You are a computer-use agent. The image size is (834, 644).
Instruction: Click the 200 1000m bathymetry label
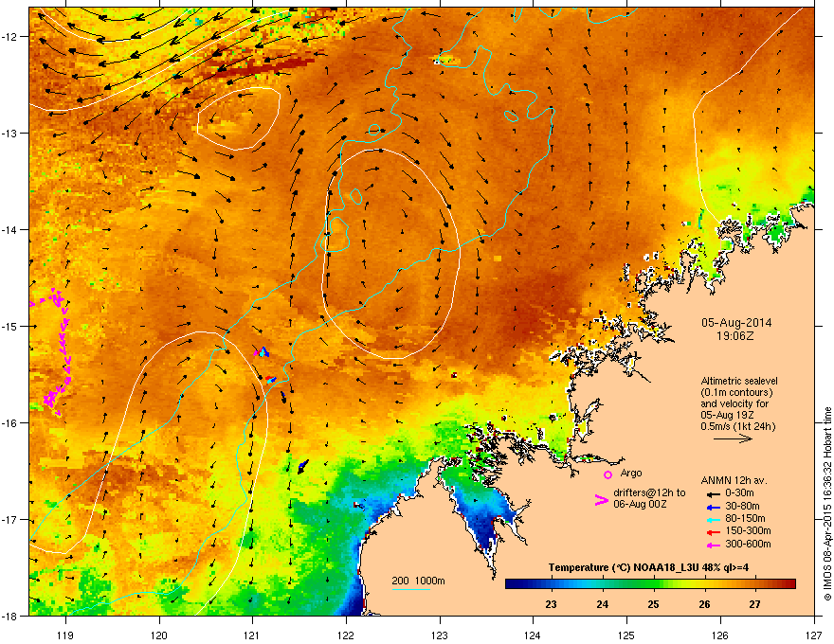(x=418, y=581)
